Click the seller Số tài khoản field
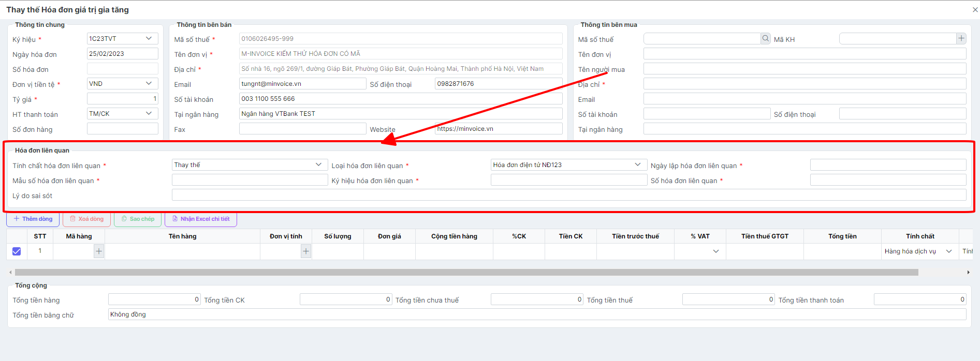 click(x=401, y=99)
